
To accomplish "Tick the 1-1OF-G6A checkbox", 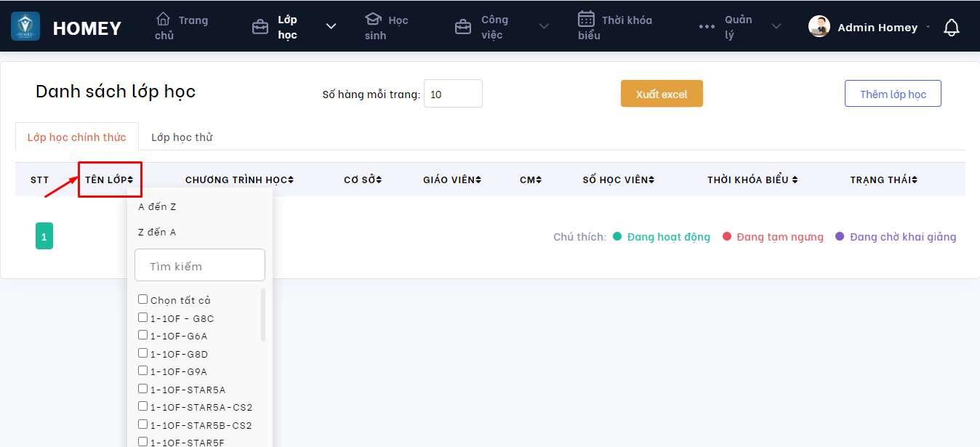I will point(143,335).
